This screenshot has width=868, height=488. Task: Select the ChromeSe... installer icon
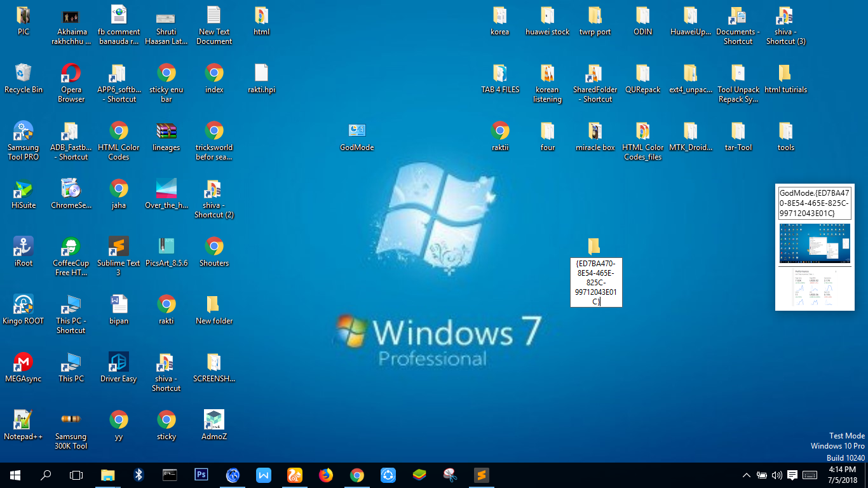tap(71, 194)
